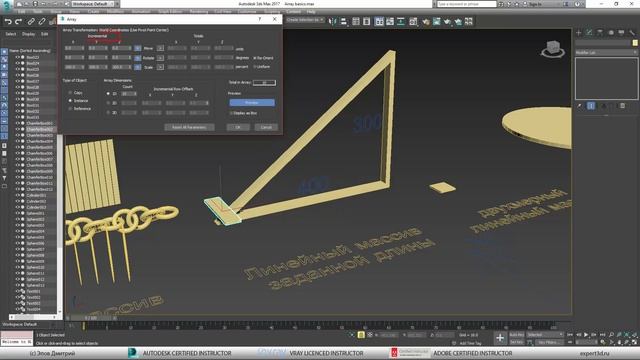Click the Auto Key button
The width and height of the screenshot is (640, 360).
click(516, 335)
